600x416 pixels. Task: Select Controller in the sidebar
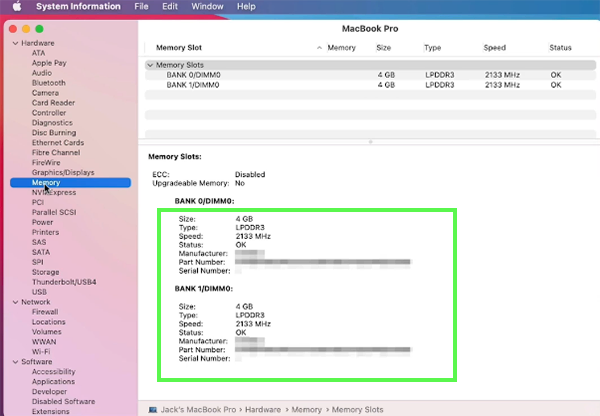click(x=49, y=113)
